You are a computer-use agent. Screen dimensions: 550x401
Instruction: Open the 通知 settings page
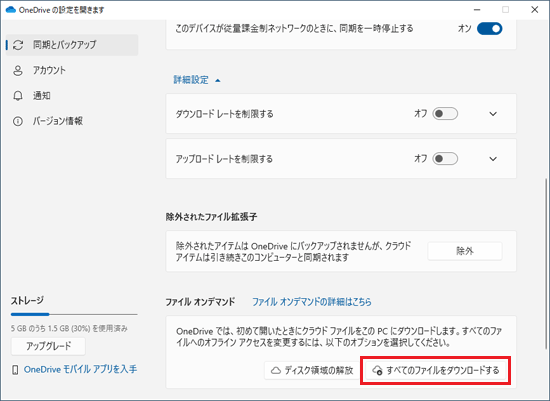point(72,96)
